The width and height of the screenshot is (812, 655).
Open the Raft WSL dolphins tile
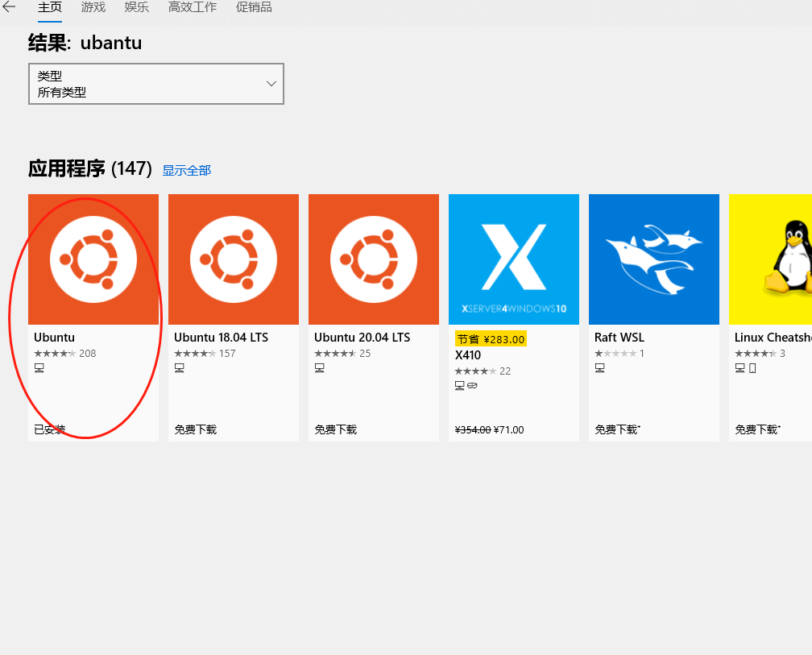coord(654,259)
